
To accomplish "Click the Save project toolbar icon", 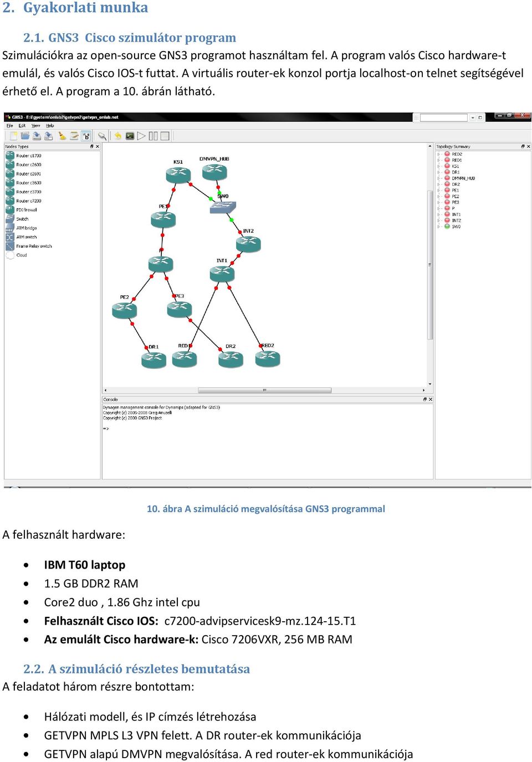I will [x=37, y=136].
